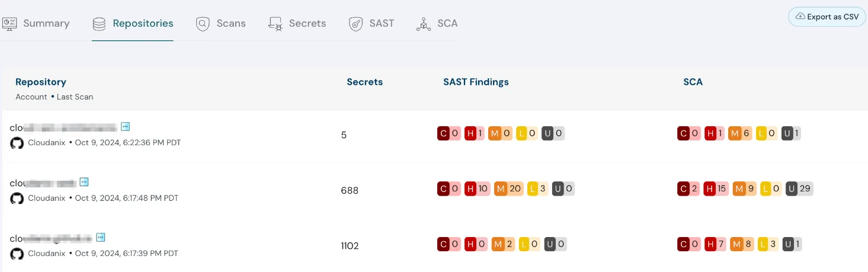
Task: Export the repositories as CSV
Action: [827, 17]
